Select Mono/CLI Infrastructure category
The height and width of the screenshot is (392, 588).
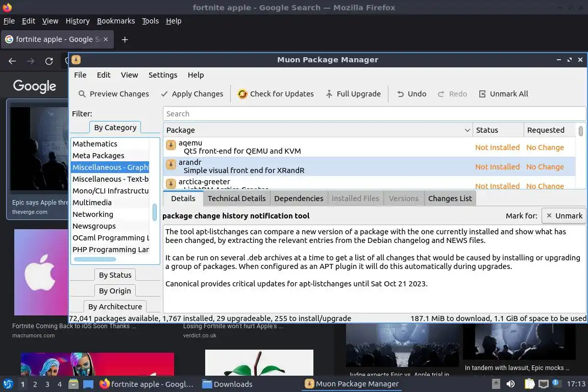click(x=110, y=190)
